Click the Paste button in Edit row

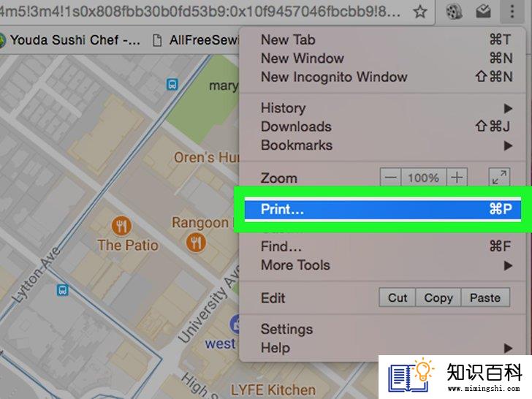tap(485, 297)
